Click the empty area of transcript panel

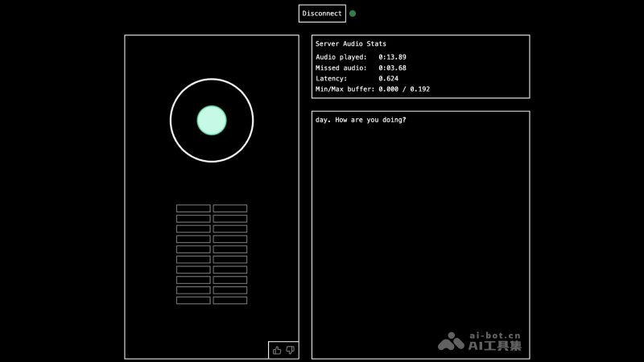(x=420, y=241)
